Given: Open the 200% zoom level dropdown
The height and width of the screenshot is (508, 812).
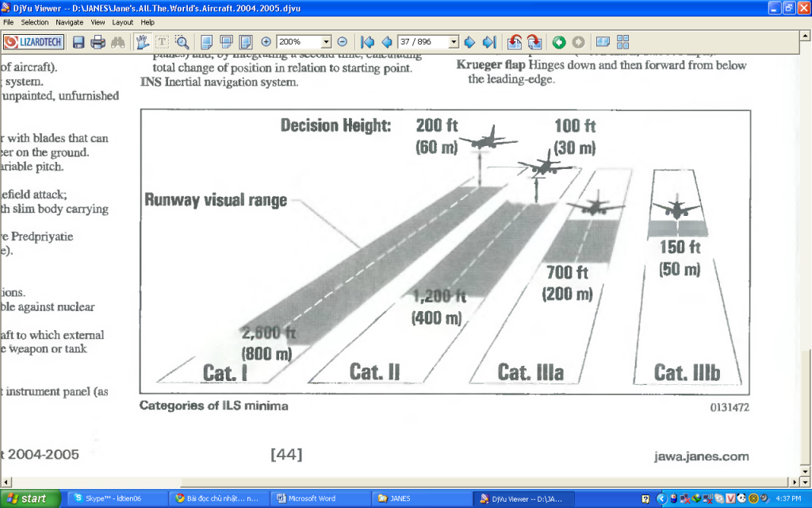Looking at the screenshot, I should point(326,42).
